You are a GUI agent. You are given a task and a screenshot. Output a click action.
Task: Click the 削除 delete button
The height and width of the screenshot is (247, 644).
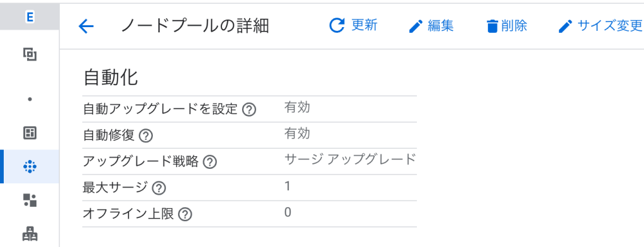[x=506, y=26]
